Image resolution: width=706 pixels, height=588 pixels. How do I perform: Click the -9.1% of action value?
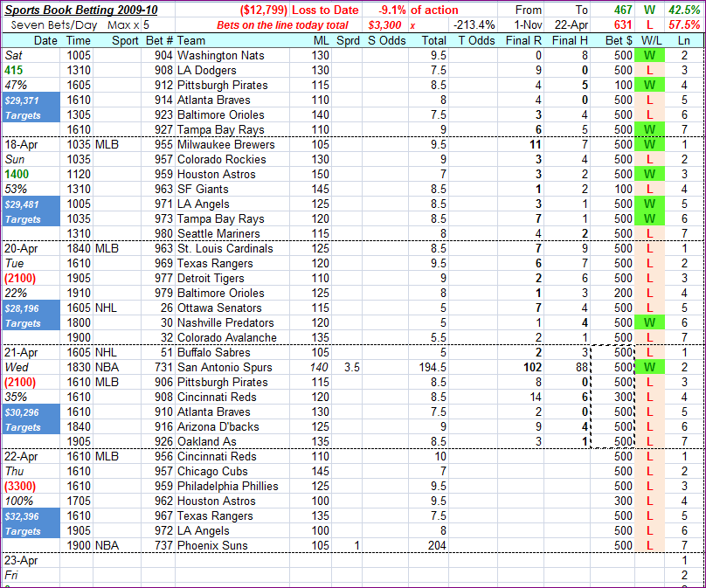[391, 10]
